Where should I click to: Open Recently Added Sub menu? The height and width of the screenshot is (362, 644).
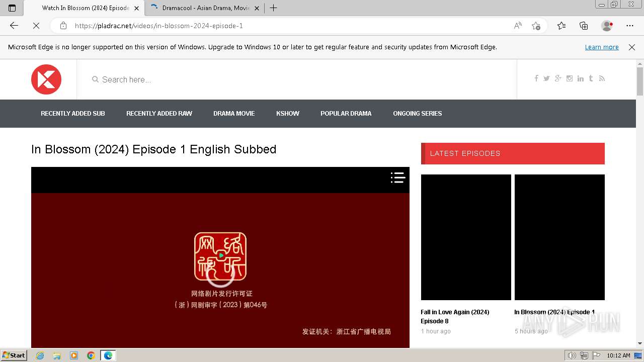tap(73, 114)
